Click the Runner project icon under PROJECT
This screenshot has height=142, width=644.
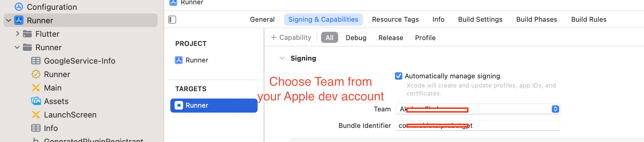pos(179,60)
